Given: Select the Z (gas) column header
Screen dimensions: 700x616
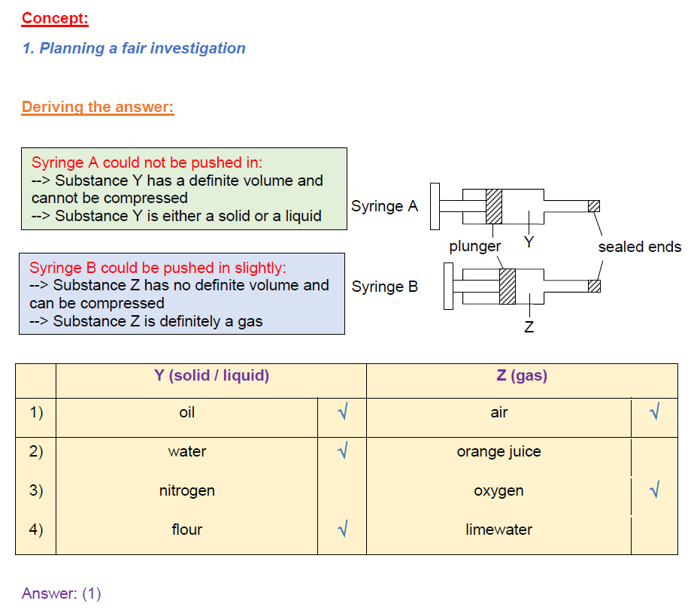Looking at the screenshot, I should click(x=522, y=375).
